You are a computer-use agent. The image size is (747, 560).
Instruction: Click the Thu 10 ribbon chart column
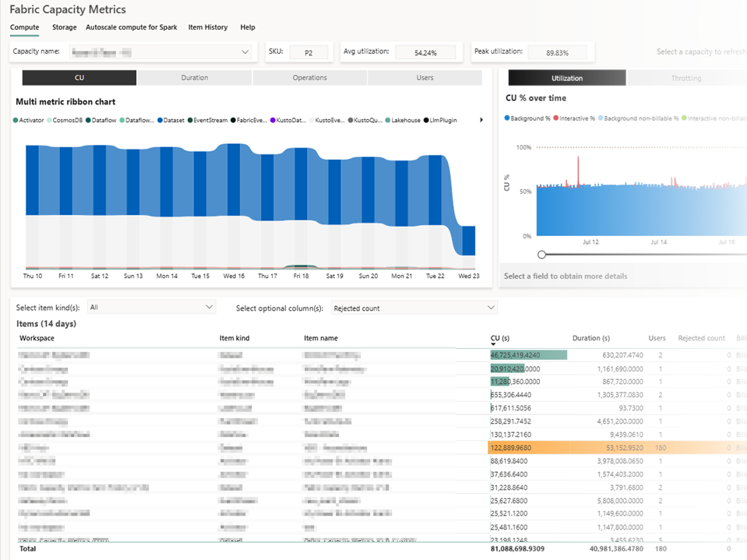click(32, 180)
